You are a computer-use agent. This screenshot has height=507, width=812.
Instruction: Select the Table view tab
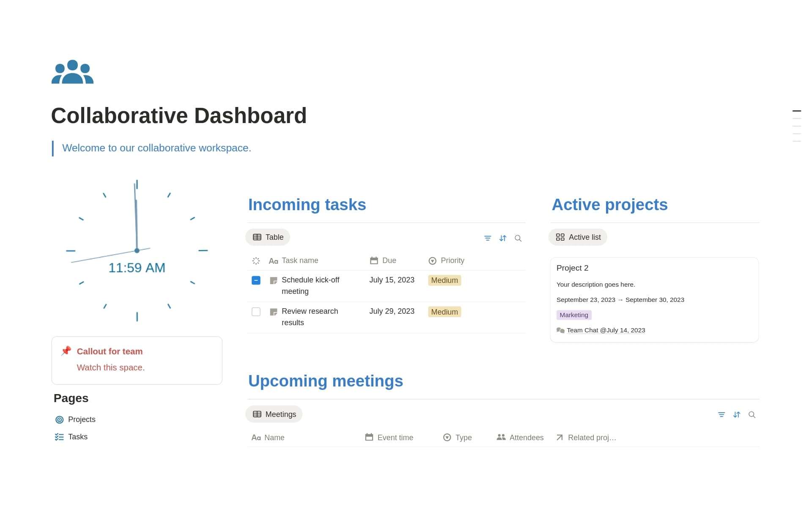point(267,237)
